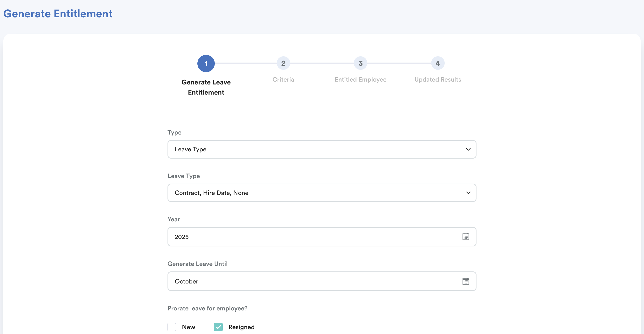644x334 pixels.
Task: Jump to step 4 circle
Action: [x=437, y=63]
